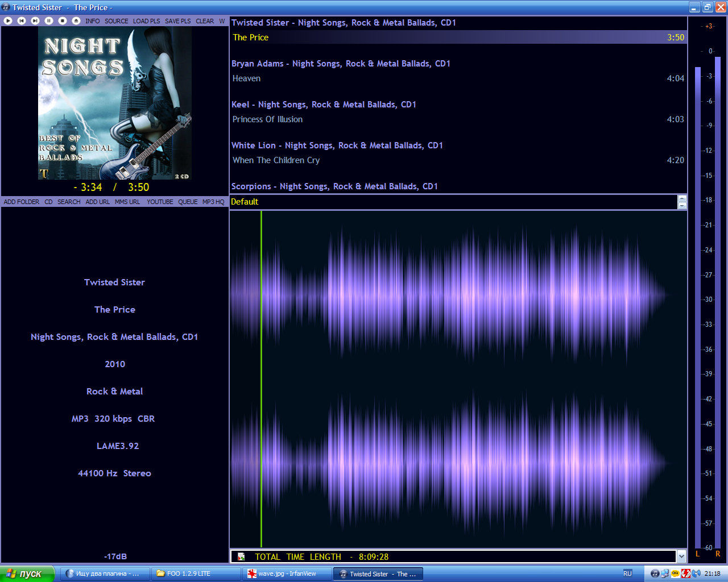728x582 pixels.
Task: Click the down arrow of the Default playlist spinner
Action: 682,205
